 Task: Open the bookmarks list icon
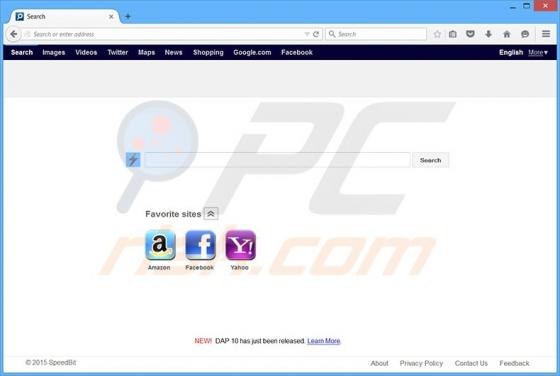point(453,34)
